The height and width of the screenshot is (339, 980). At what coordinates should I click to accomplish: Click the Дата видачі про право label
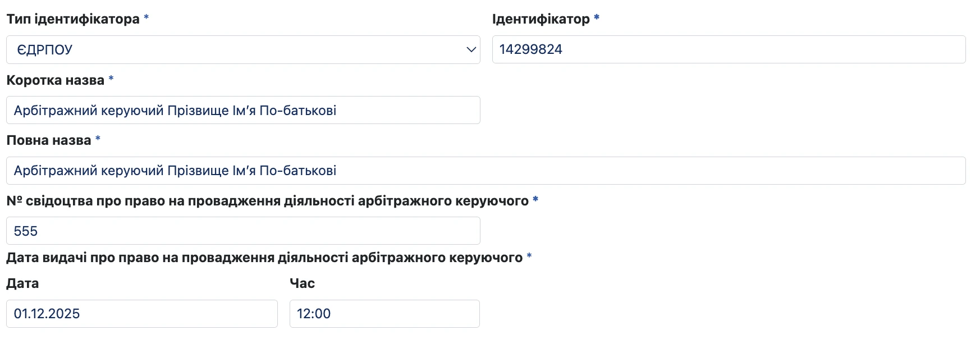(264, 258)
